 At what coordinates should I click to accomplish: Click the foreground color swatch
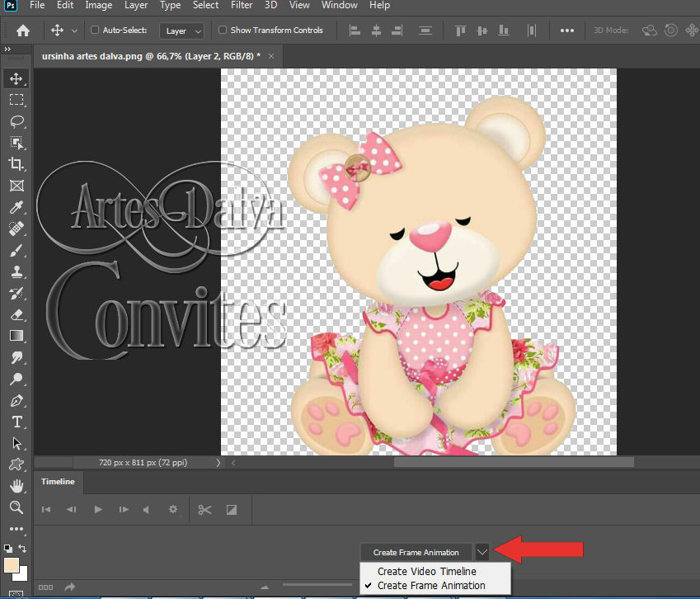11,564
